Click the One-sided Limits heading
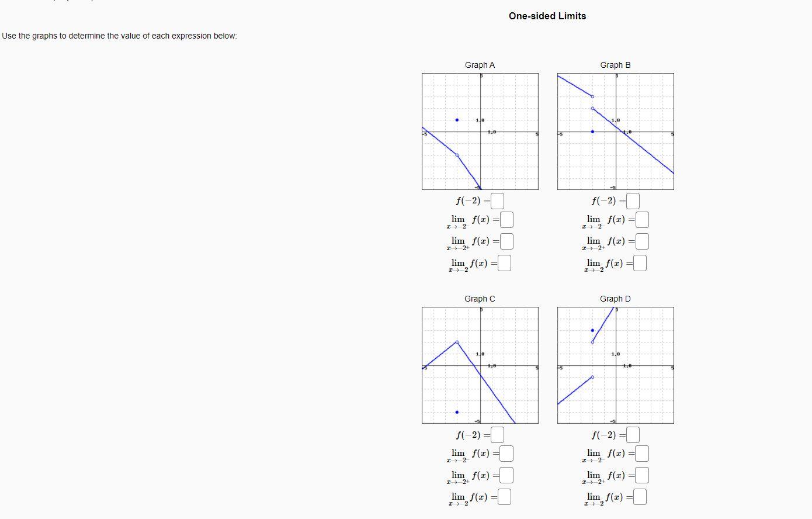Image resolution: width=812 pixels, height=519 pixels. coord(547,16)
